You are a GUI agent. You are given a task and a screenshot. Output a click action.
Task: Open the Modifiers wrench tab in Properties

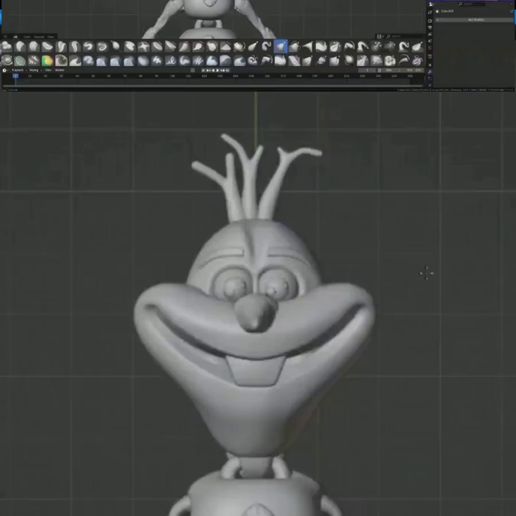click(x=430, y=71)
